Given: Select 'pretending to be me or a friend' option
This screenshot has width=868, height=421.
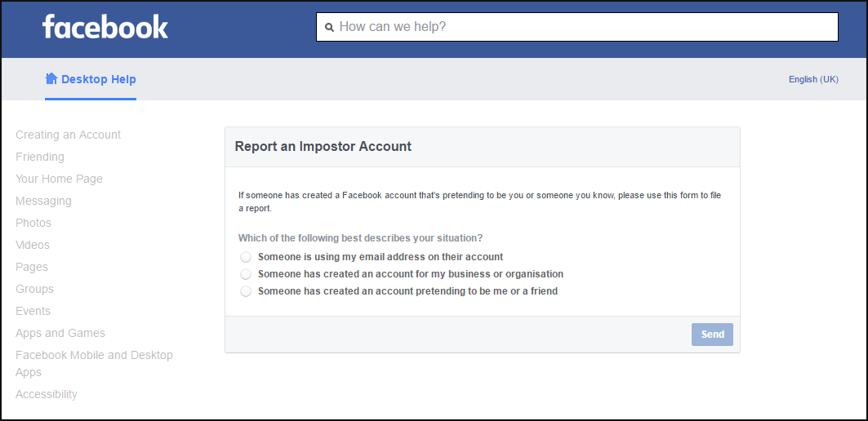Looking at the screenshot, I should click(246, 291).
